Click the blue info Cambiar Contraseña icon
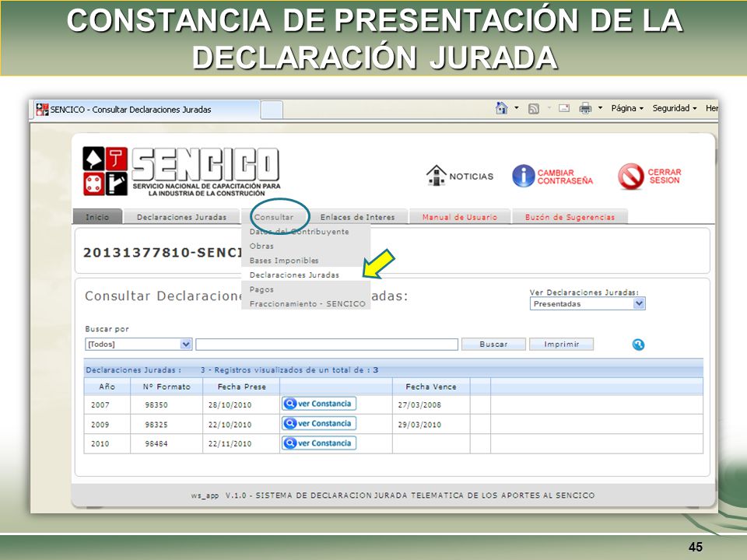Image resolution: width=747 pixels, height=560 pixels. 524,176
